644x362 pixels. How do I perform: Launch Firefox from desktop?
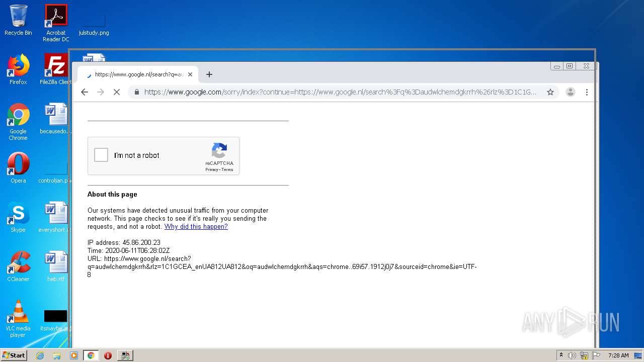[x=18, y=70]
